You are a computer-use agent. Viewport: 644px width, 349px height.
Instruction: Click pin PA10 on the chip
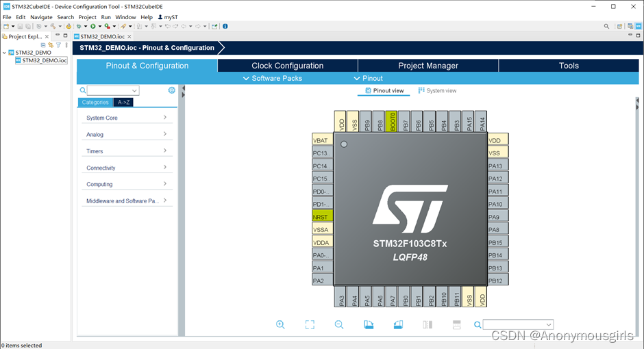click(x=498, y=204)
